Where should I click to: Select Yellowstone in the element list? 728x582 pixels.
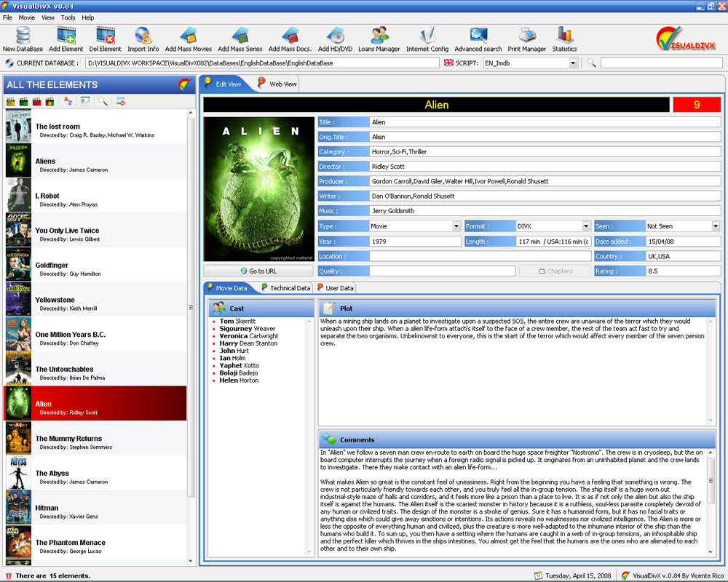(95, 299)
